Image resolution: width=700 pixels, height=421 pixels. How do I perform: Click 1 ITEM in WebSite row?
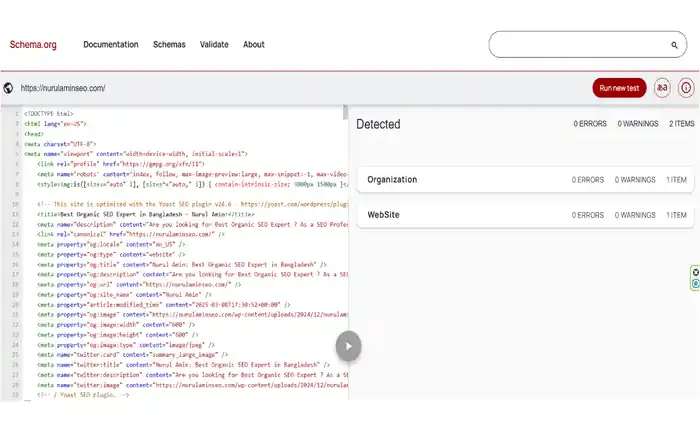[x=676, y=215]
